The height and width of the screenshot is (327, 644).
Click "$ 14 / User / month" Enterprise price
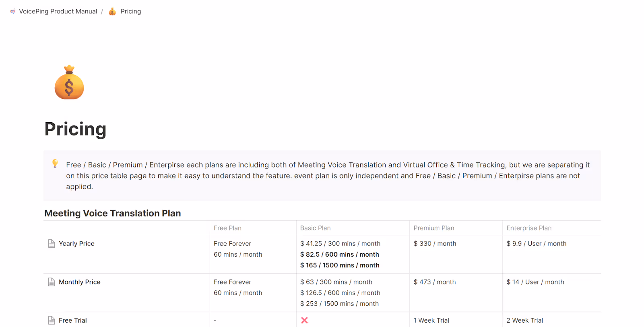[535, 282]
